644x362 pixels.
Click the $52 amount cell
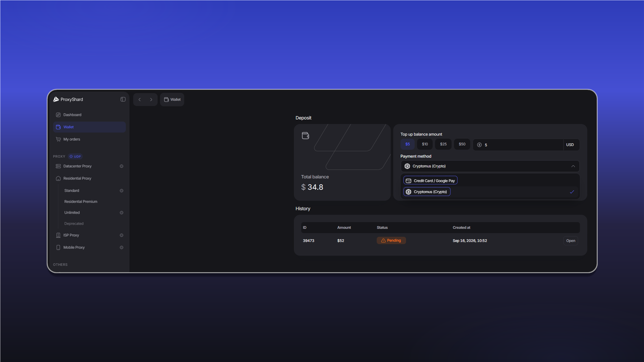pos(341,241)
